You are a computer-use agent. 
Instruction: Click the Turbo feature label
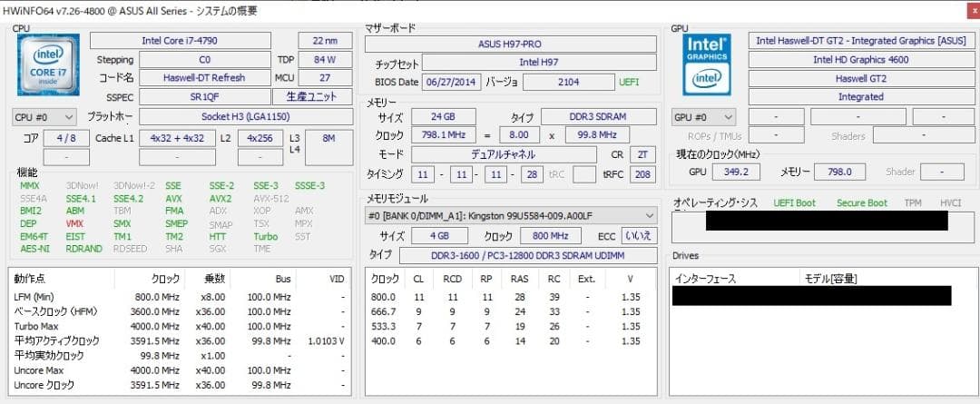coord(266,236)
